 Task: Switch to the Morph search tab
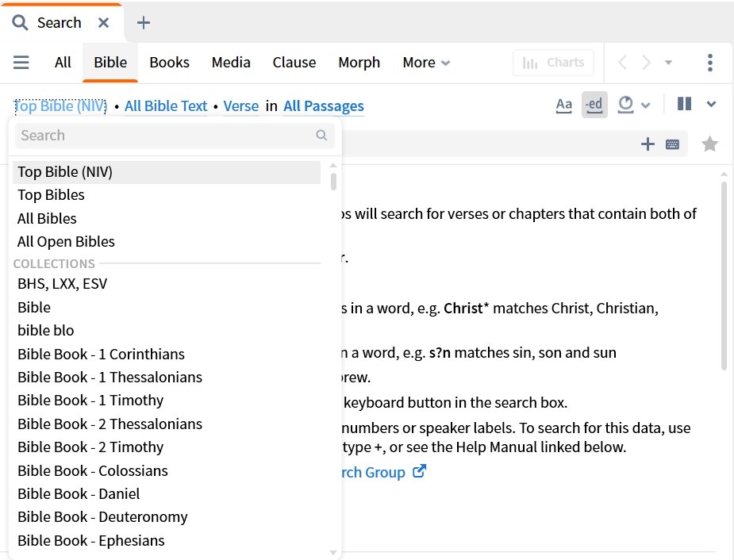[x=359, y=63]
